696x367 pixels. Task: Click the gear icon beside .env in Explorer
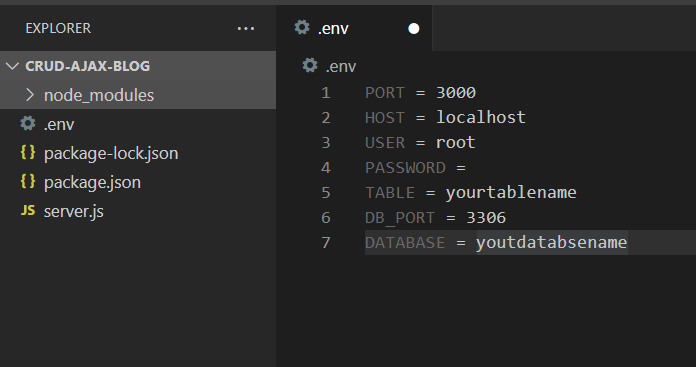point(28,124)
